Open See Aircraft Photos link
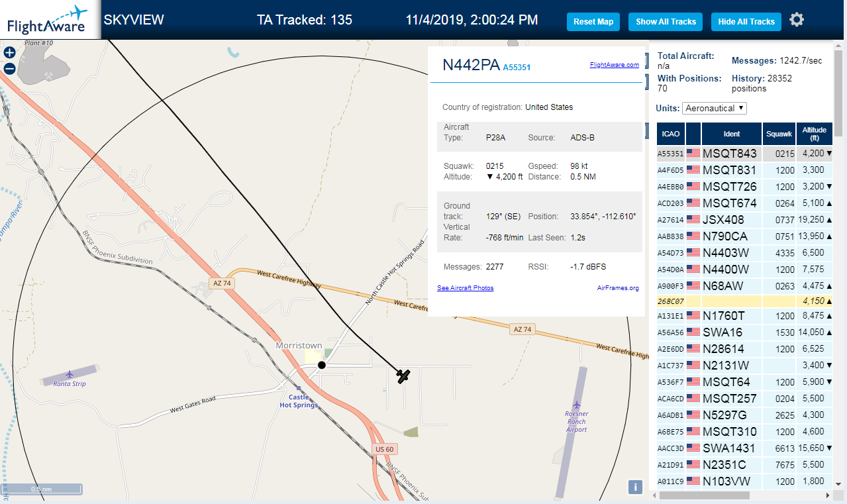Screen dimensions: 847x504 465,288
